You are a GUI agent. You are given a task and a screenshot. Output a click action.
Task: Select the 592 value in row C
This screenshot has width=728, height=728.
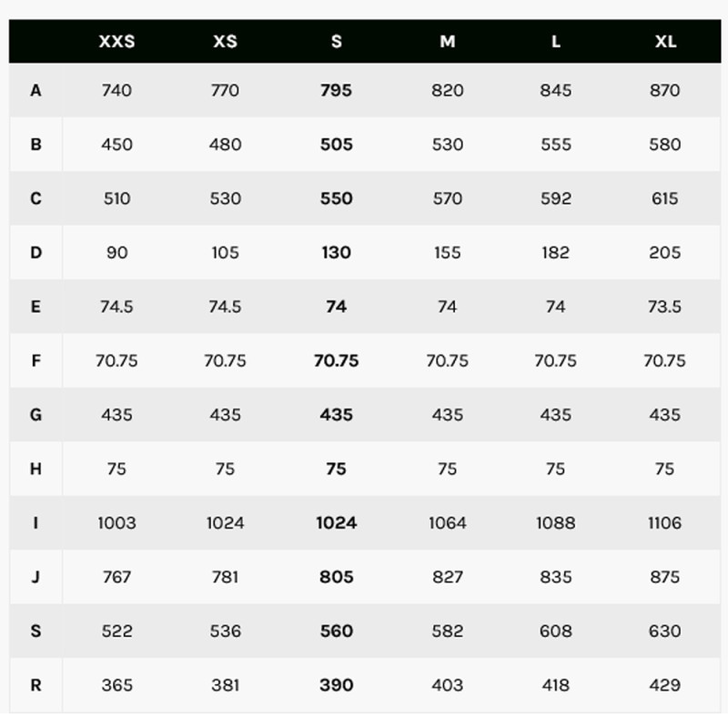coord(556,198)
